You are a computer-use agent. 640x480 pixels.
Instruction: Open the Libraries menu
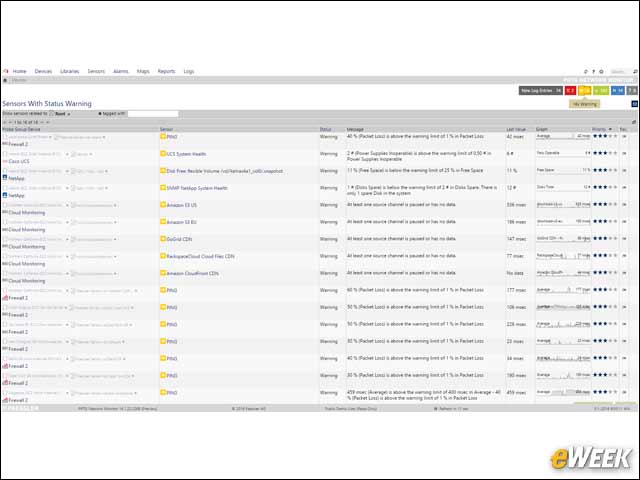70,71
